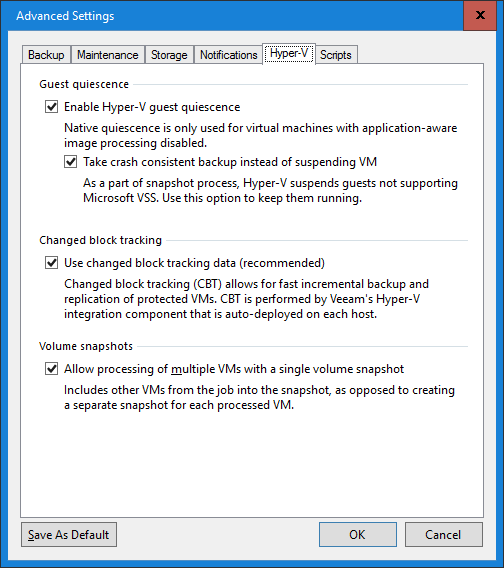Close the Advanced Settings window
The height and width of the screenshot is (568, 504).
tap(480, 15)
